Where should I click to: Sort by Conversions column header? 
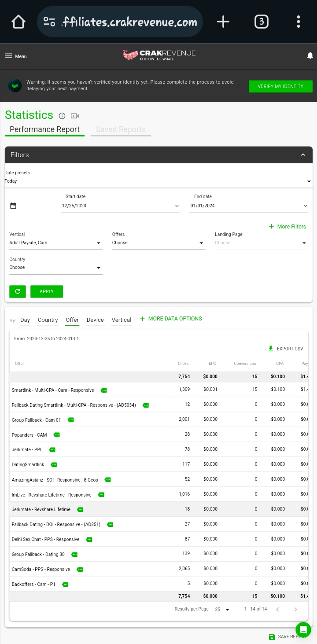[245, 364]
